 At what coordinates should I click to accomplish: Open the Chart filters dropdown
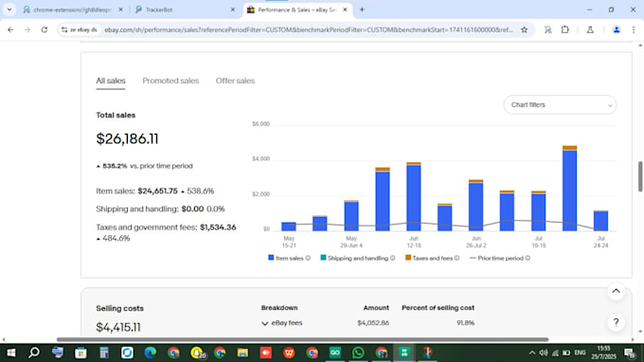click(560, 105)
